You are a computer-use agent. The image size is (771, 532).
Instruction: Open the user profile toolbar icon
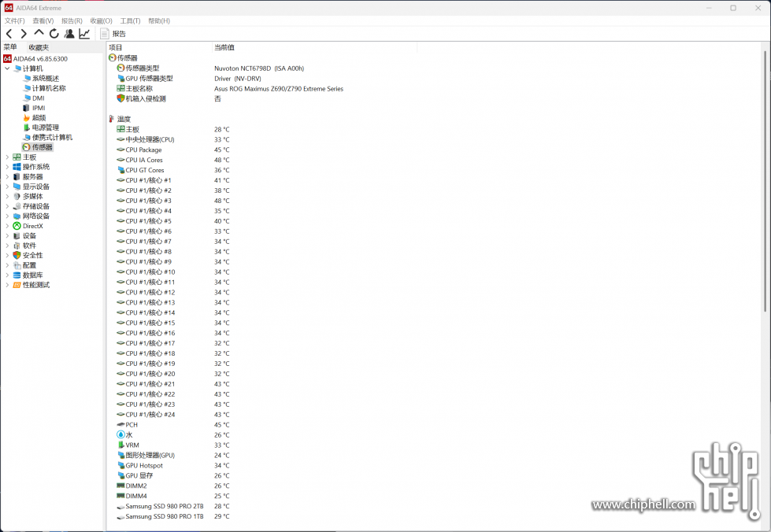point(69,33)
